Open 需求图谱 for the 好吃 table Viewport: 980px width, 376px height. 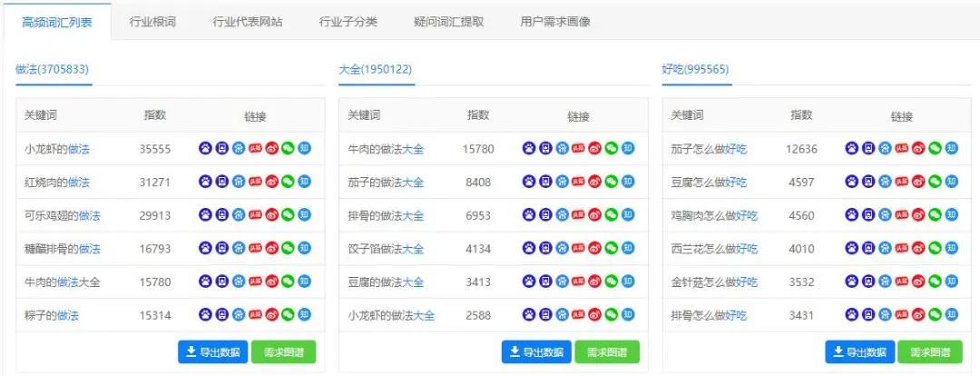tap(930, 351)
